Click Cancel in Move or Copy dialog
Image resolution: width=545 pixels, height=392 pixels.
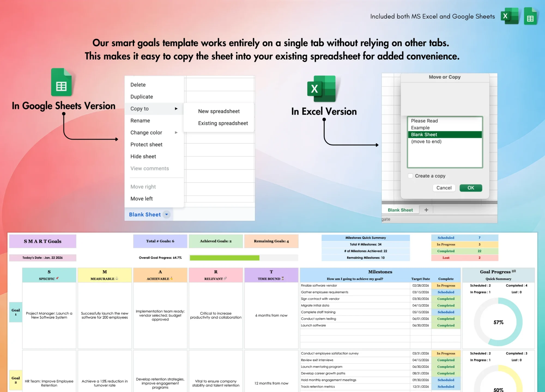[444, 188]
